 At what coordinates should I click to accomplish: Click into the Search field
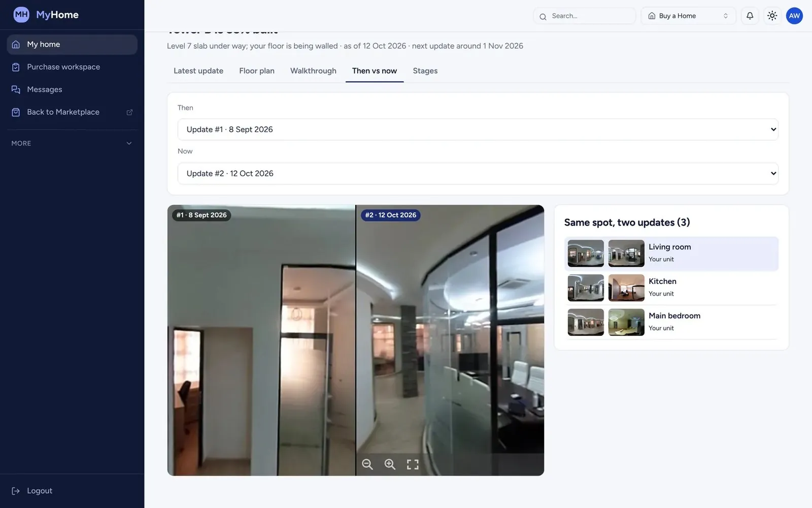coord(585,16)
